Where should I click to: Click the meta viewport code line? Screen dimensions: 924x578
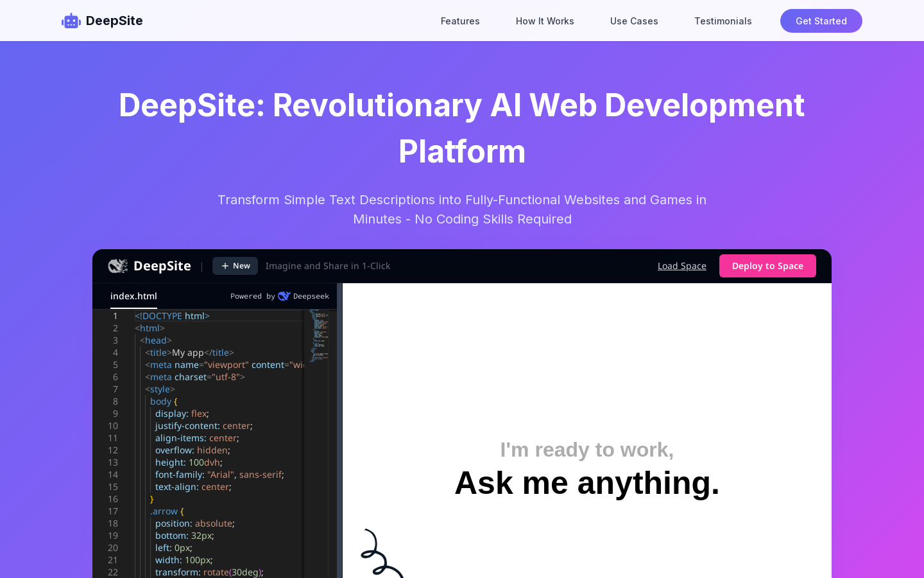coord(225,365)
